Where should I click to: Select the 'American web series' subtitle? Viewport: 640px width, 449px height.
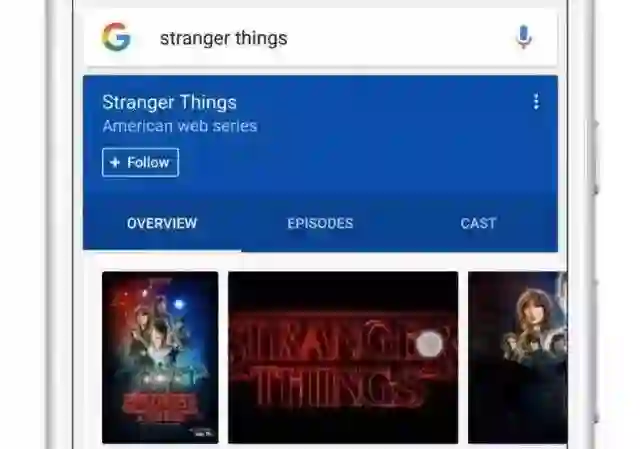pyautogui.click(x=180, y=126)
